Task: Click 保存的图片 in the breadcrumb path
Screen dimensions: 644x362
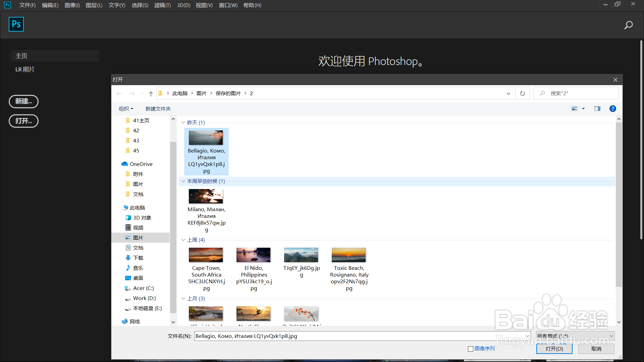Action: pyautogui.click(x=228, y=94)
